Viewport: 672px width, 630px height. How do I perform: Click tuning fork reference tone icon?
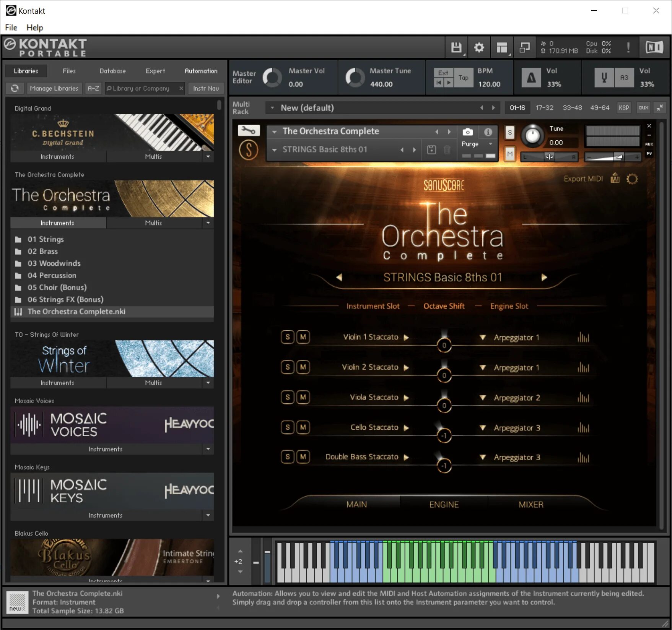click(x=604, y=78)
